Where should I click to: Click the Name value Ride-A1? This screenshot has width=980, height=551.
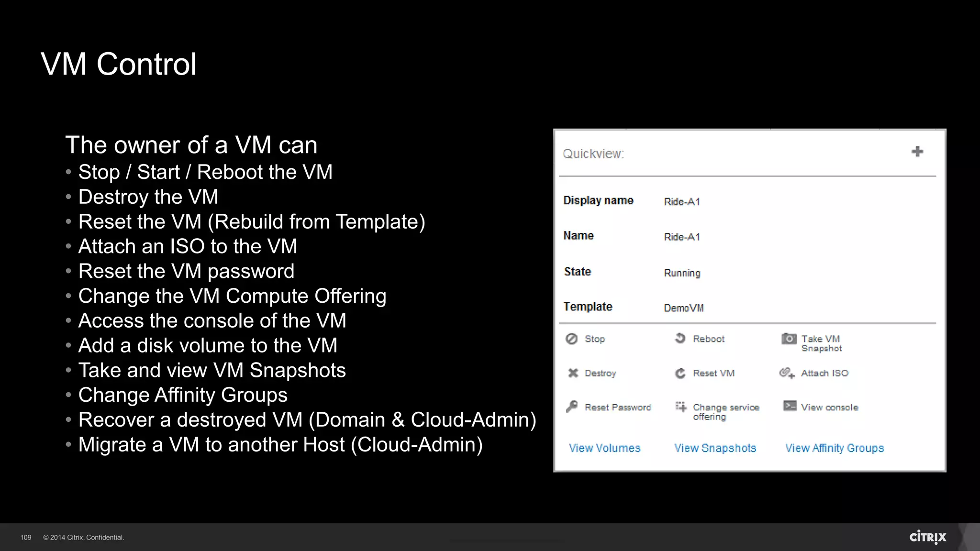click(682, 237)
